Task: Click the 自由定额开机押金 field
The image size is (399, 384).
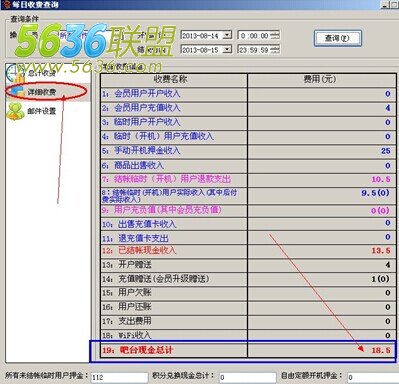Action: point(373,377)
